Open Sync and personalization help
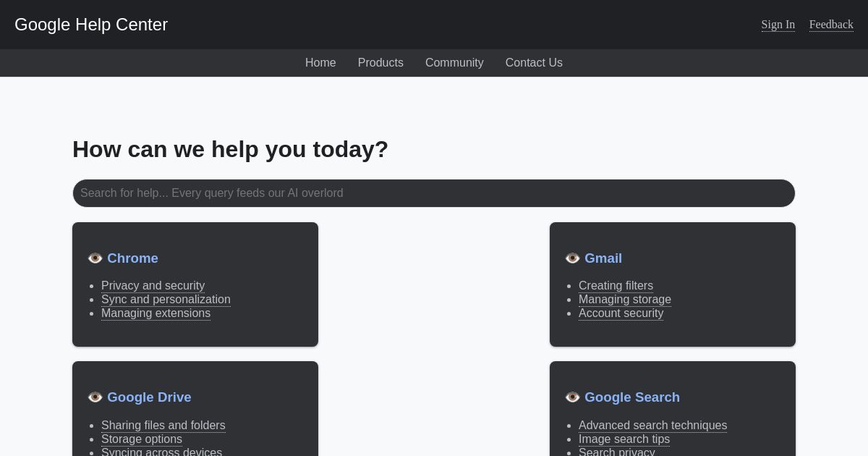This screenshot has height=456, width=868. point(166,299)
